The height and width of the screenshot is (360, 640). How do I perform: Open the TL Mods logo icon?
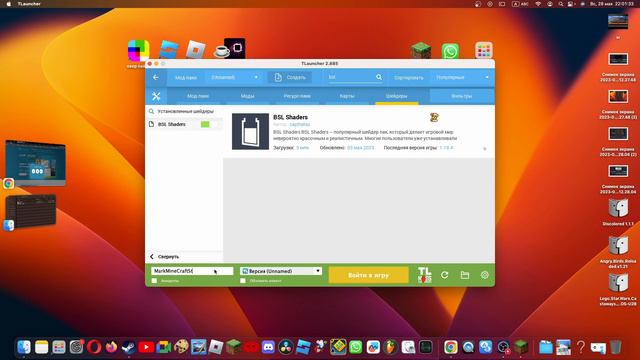[424, 275]
